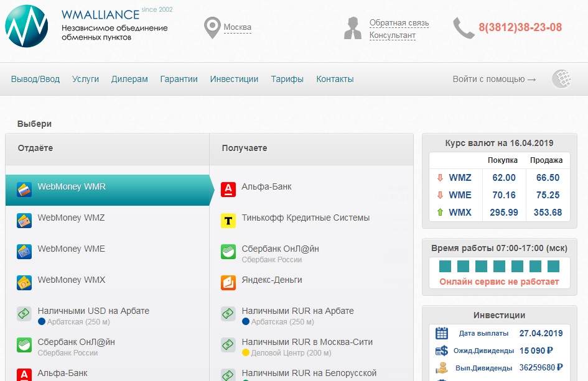
Task: Click the phone handset icon
Action: click(463, 28)
